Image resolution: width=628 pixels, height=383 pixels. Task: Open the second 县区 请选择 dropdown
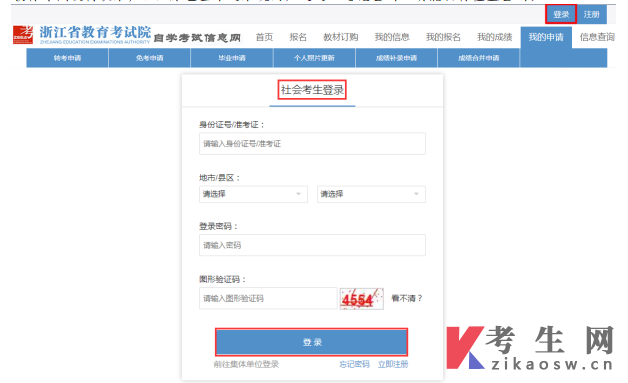pos(371,194)
